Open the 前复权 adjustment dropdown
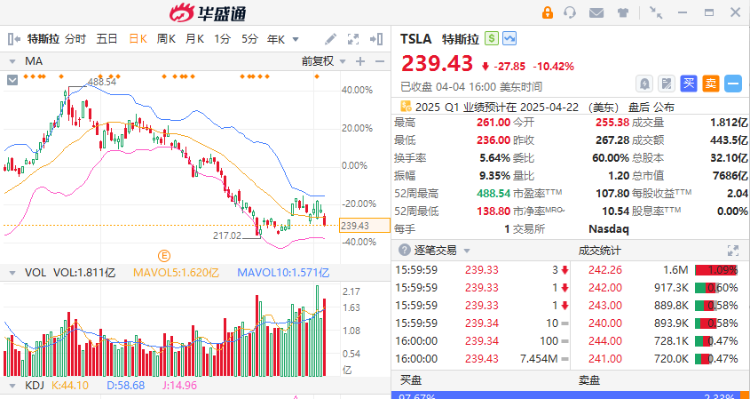 tap(323, 61)
